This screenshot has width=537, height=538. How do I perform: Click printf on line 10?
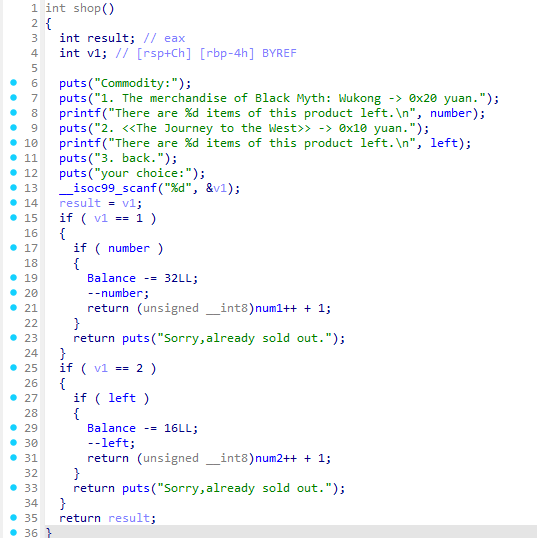[x=80, y=143]
